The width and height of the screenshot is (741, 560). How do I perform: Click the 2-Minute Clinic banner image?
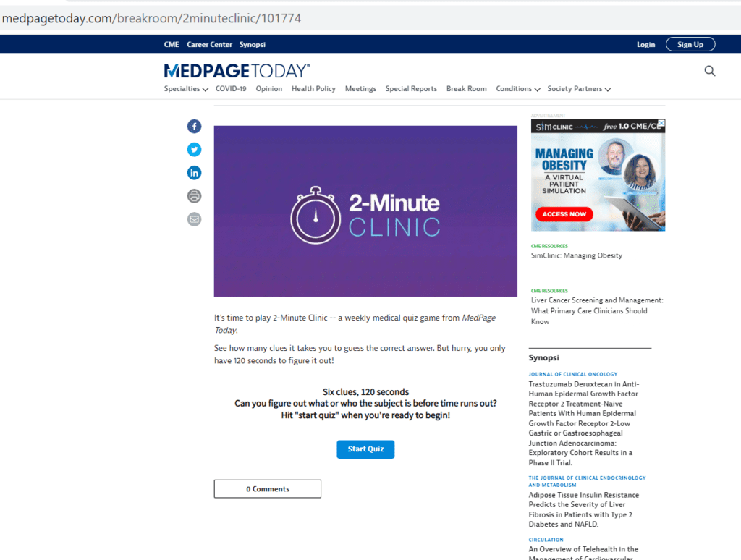tap(365, 211)
